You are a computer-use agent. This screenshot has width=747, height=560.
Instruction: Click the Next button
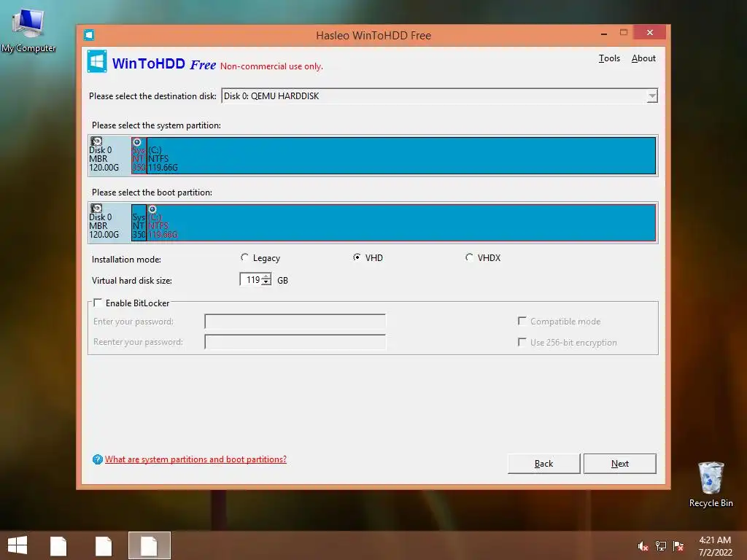pos(620,463)
